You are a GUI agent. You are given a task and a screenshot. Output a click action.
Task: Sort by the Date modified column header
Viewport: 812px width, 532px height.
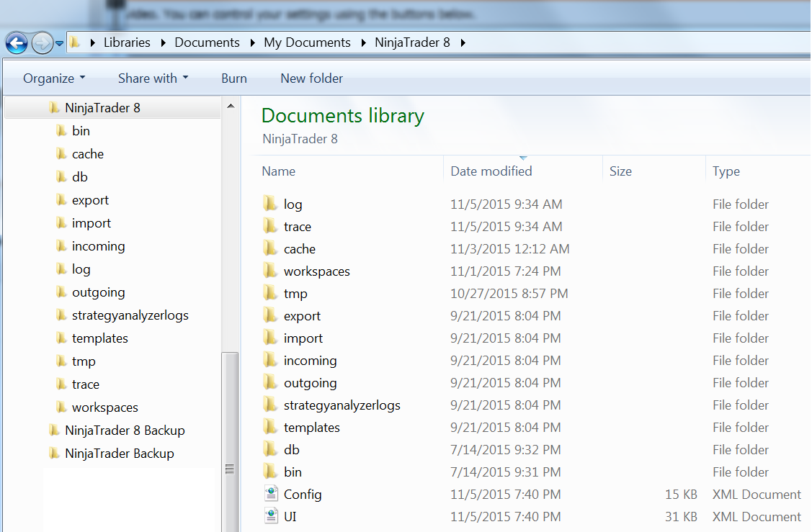(x=491, y=171)
